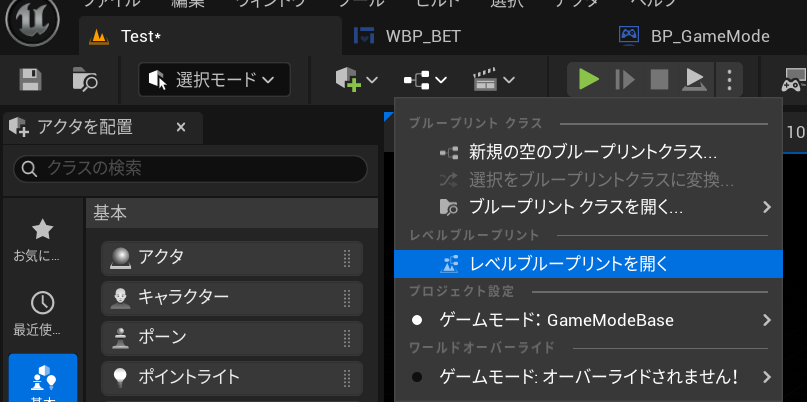Expand the 選択モード dropdown
The image size is (807, 402).
[214, 80]
